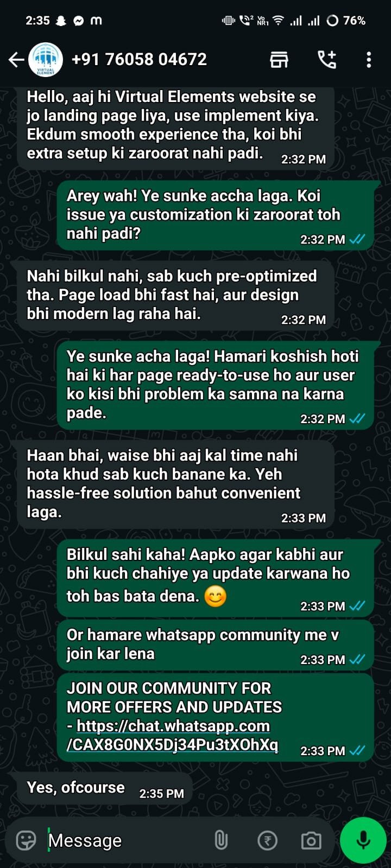Open the business catalog storefront icon

pyautogui.click(x=279, y=60)
